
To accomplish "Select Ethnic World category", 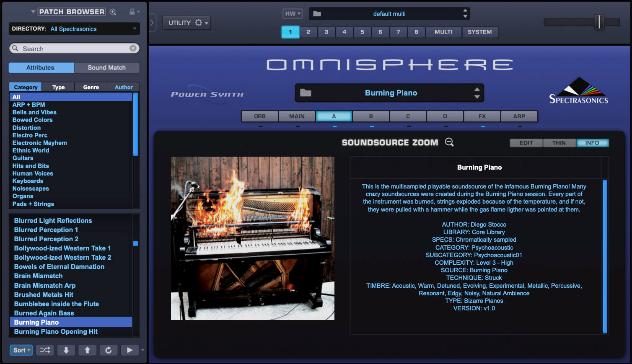I will point(31,150).
